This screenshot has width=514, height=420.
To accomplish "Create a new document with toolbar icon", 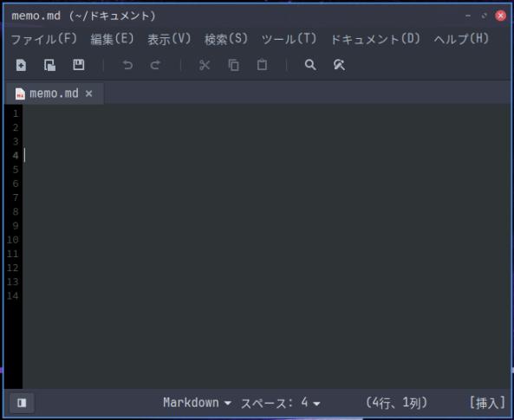I will pos(22,65).
